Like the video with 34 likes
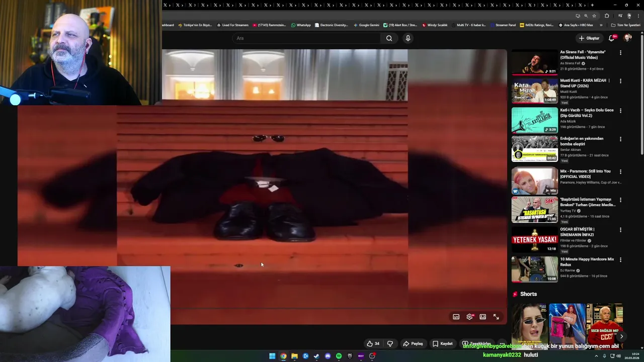The height and width of the screenshot is (362, 644). 373,344
